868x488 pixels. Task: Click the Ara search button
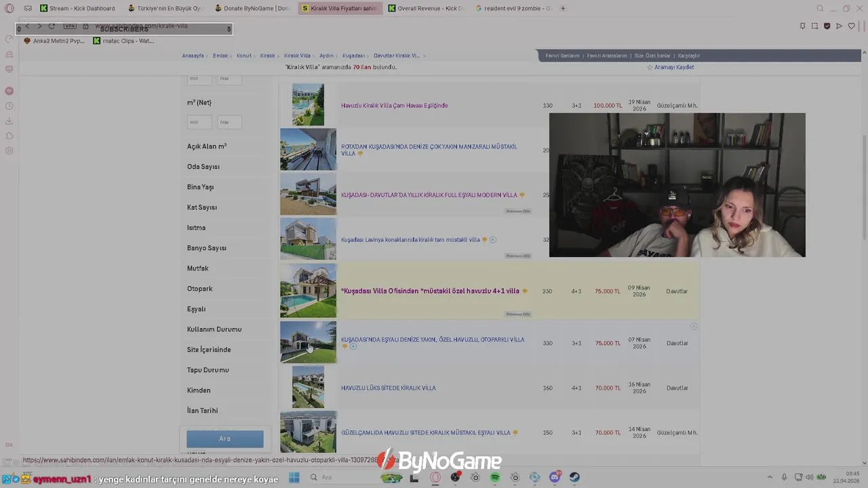tap(224, 439)
